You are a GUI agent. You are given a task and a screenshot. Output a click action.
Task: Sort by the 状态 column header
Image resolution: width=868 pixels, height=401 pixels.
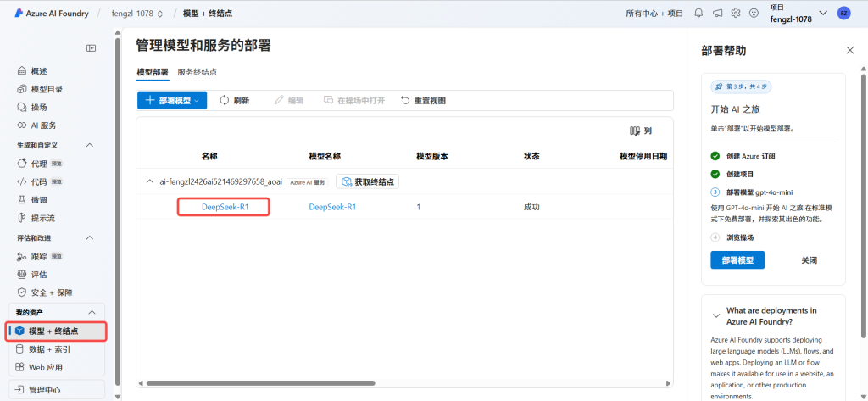coord(531,156)
